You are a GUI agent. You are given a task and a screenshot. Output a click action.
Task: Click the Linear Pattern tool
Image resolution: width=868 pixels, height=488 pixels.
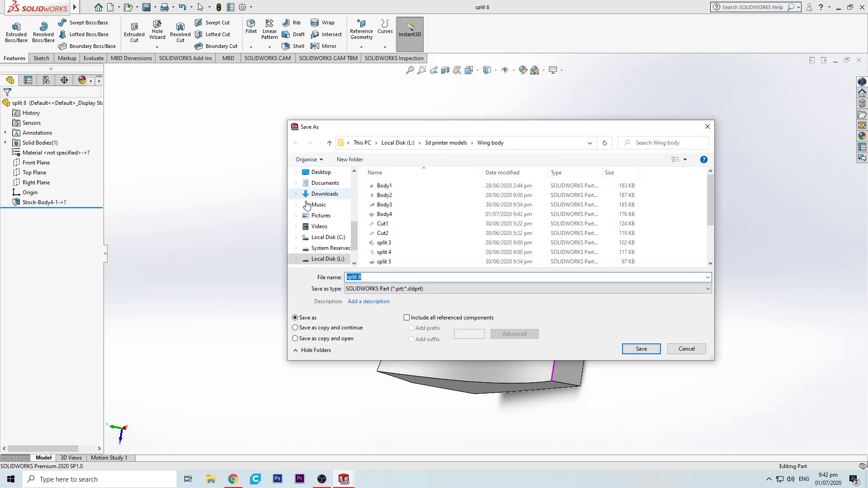(269, 29)
